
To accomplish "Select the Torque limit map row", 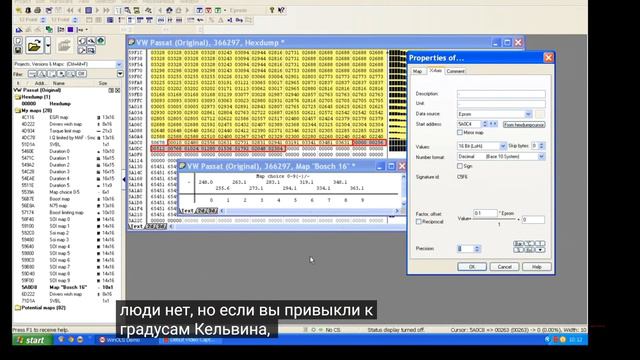I will 67,131.
